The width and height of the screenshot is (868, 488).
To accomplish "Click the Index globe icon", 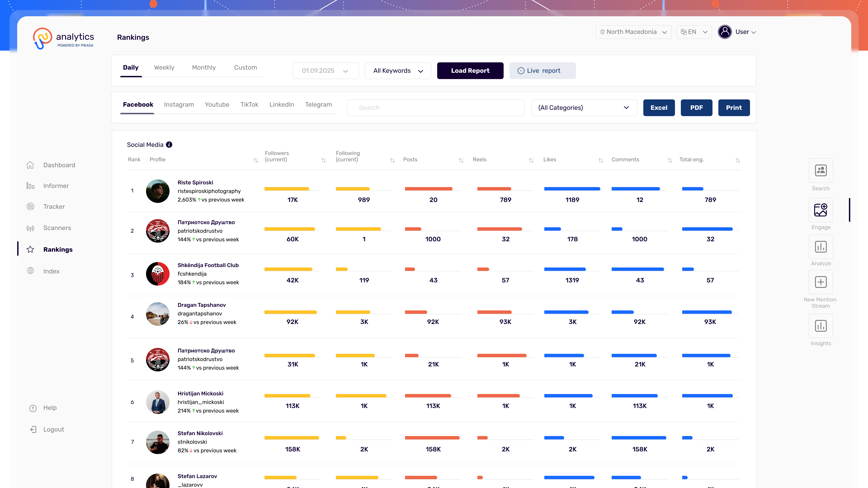I will (x=30, y=271).
